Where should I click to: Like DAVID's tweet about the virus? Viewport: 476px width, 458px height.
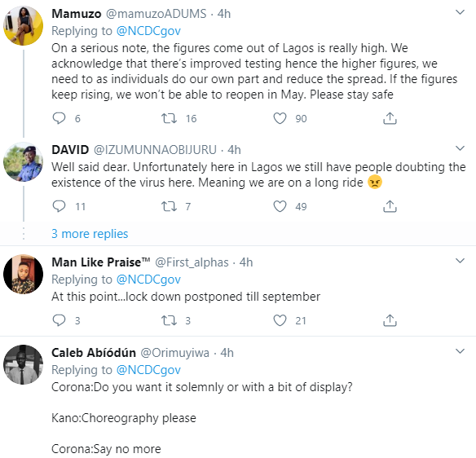(280, 206)
